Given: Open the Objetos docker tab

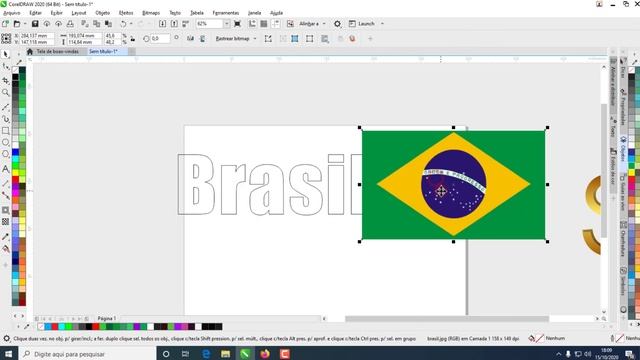Looking at the screenshot, I should 623,150.
